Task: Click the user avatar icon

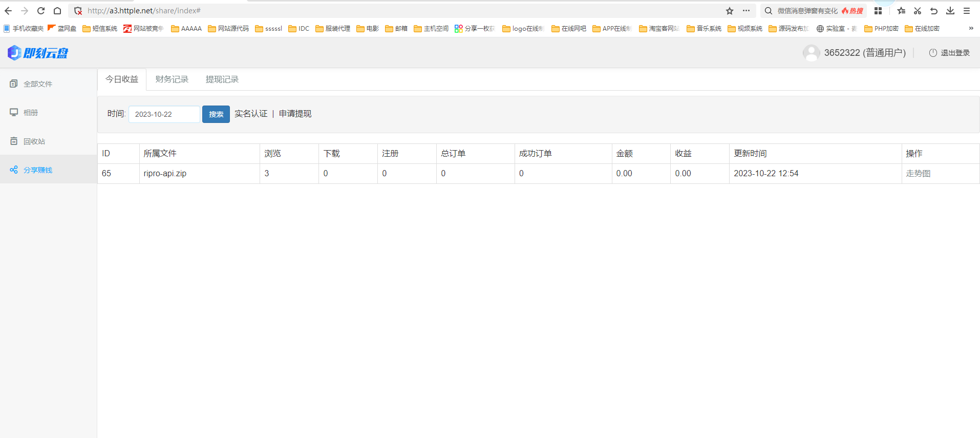Action: (x=811, y=53)
